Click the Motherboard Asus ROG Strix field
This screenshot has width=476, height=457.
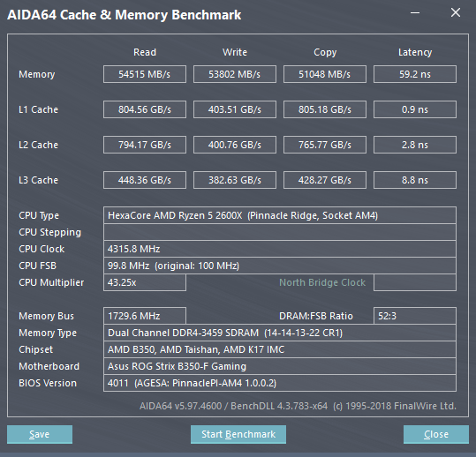[x=280, y=366]
